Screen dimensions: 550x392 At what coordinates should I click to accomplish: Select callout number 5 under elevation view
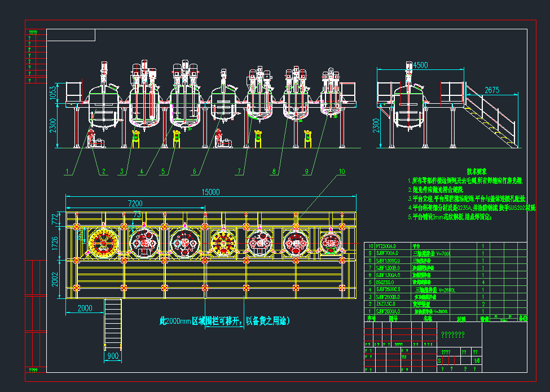point(162,171)
